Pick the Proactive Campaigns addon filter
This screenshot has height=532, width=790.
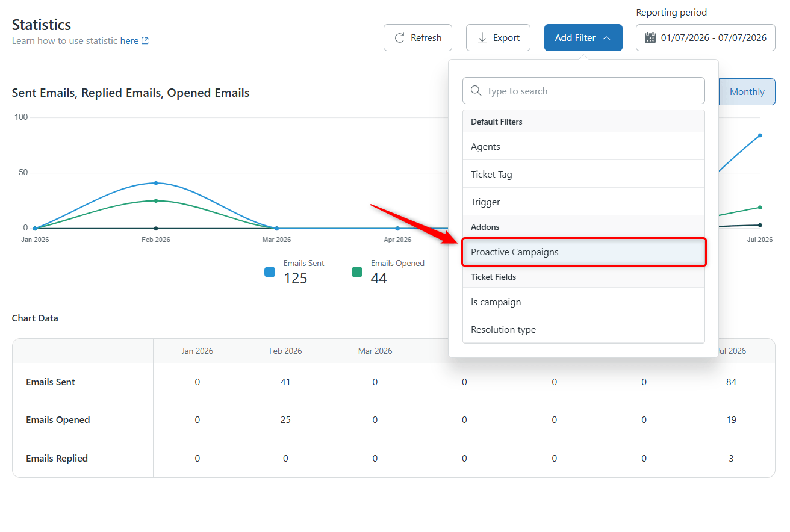(x=583, y=252)
